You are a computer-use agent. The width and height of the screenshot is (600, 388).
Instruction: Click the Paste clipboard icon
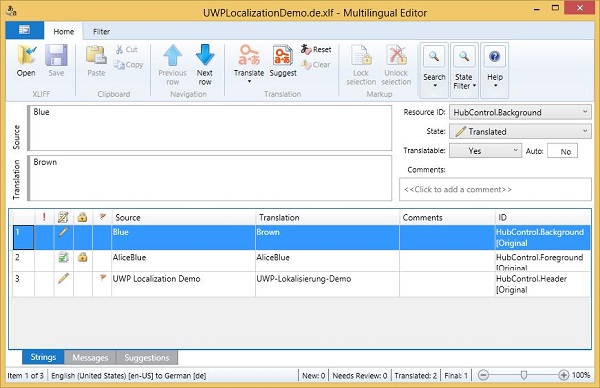pyautogui.click(x=96, y=55)
